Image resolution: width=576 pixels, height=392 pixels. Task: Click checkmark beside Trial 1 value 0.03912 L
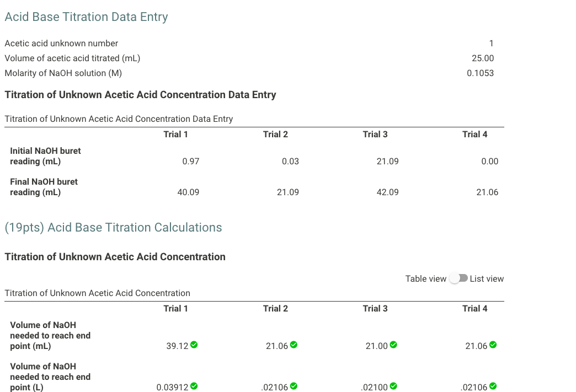[194, 386]
